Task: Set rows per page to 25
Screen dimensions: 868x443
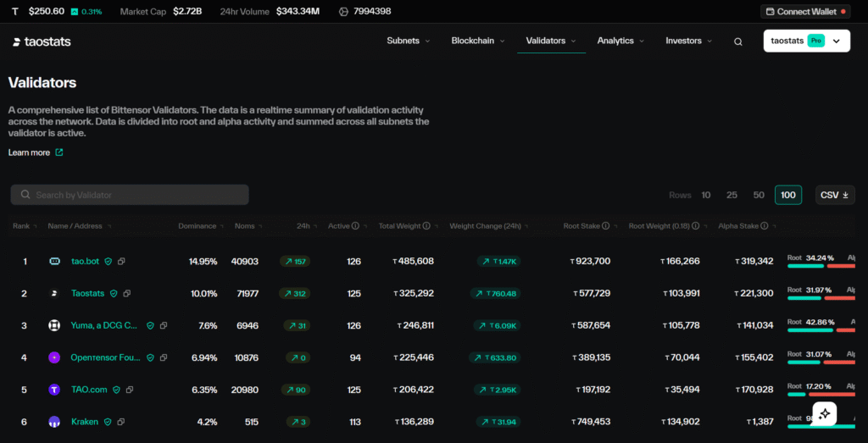Action: tap(732, 195)
